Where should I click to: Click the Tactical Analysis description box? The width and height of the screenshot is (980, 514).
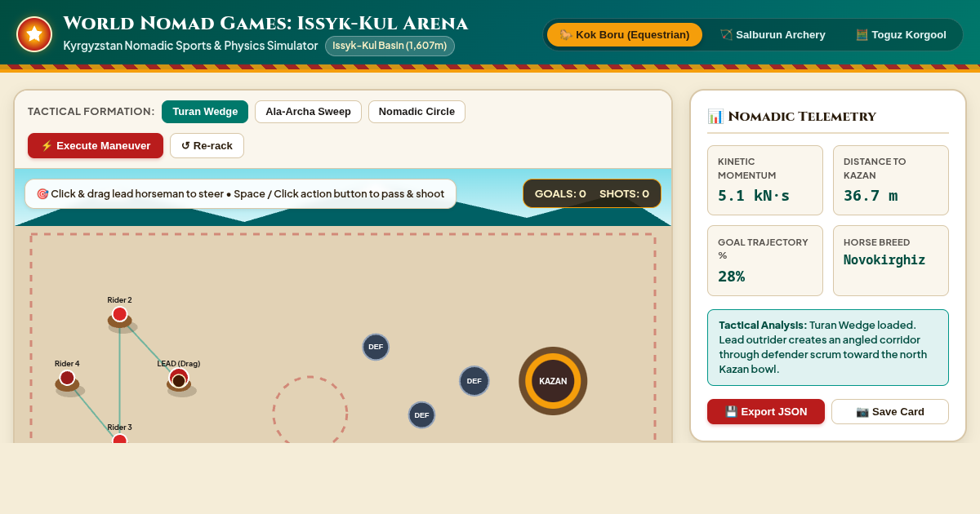point(828,348)
